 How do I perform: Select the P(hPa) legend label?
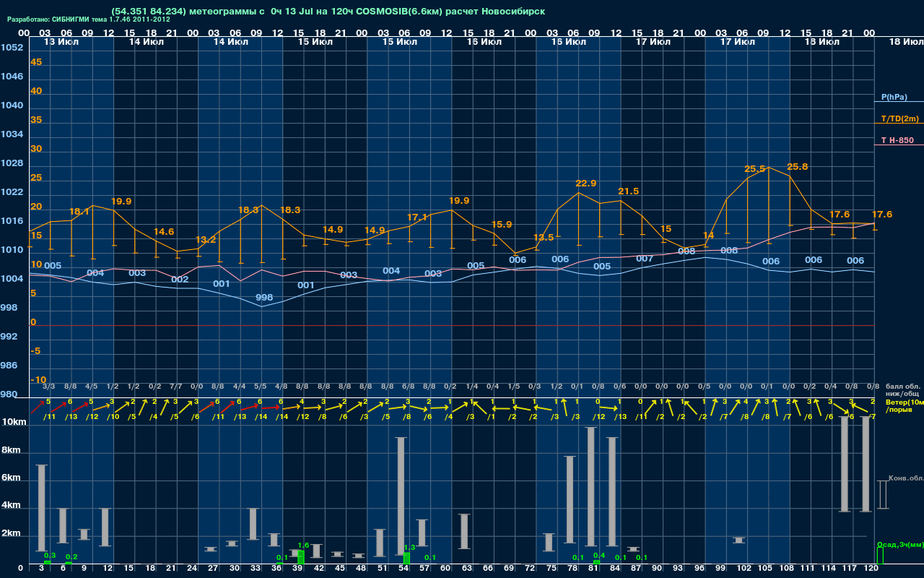click(x=894, y=97)
